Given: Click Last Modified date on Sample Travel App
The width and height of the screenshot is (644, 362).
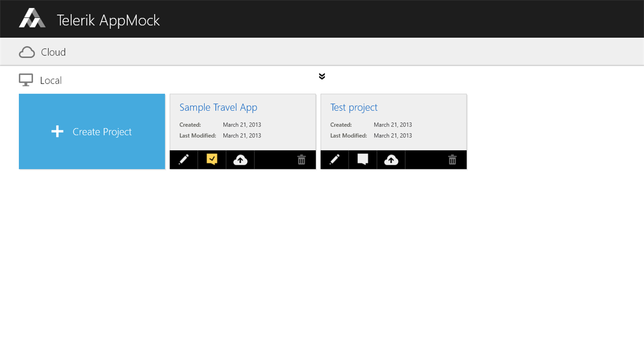Looking at the screenshot, I should 242,135.
